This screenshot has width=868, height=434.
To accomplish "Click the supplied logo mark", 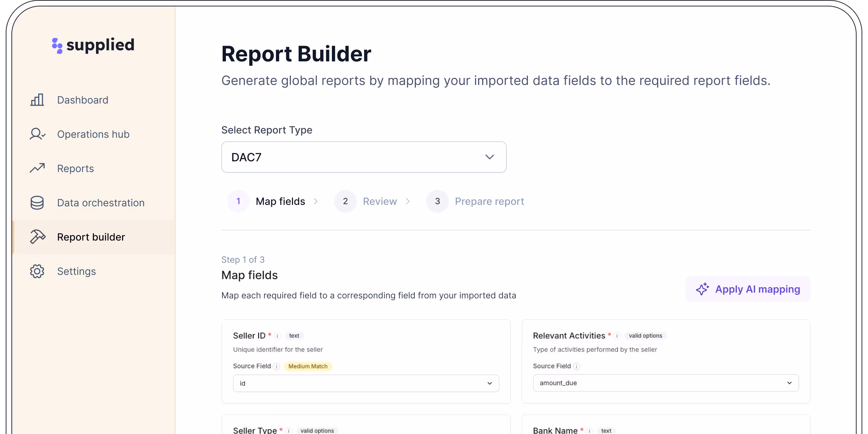I will [x=57, y=45].
